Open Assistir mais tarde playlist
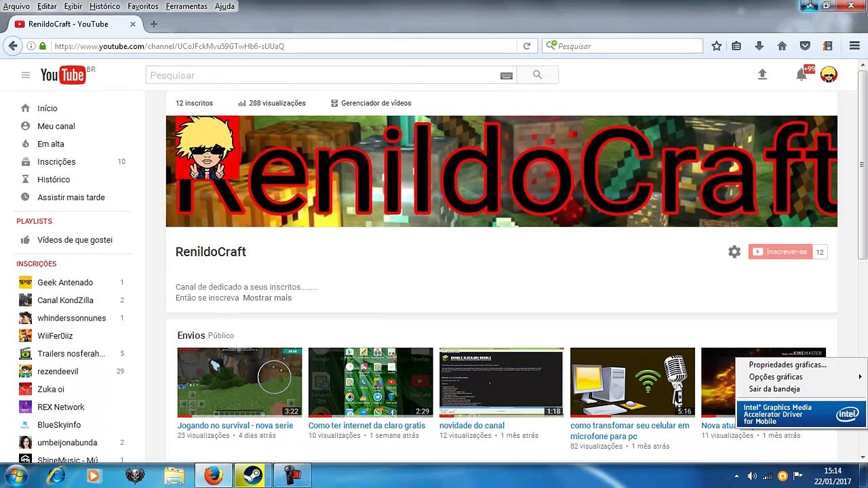Image resolution: width=868 pixels, height=488 pixels. pos(73,197)
